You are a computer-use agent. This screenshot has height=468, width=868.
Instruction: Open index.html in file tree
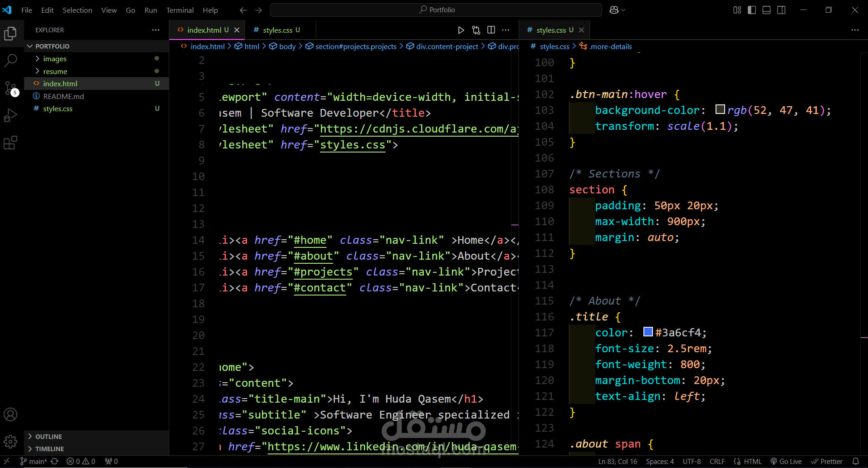click(x=96, y=84)
